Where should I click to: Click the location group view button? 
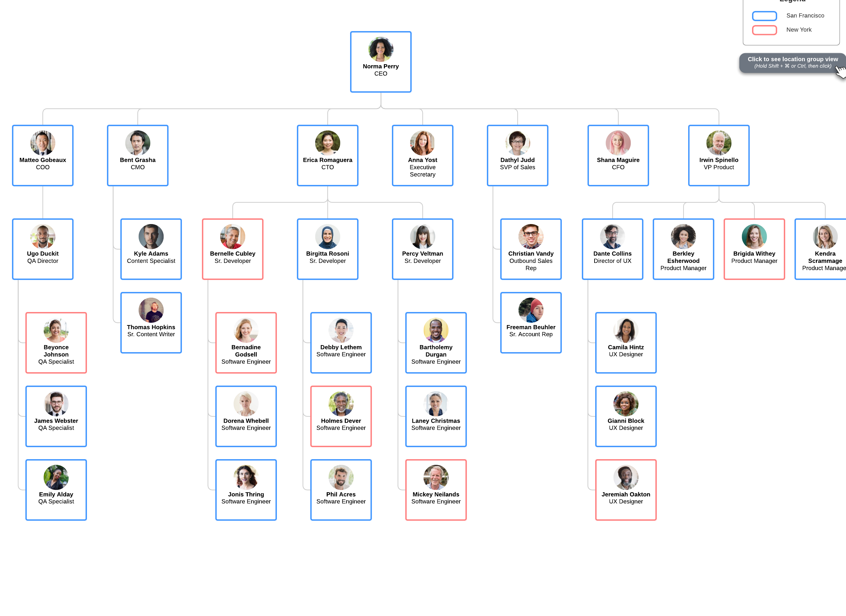click(x=790, y=63)
